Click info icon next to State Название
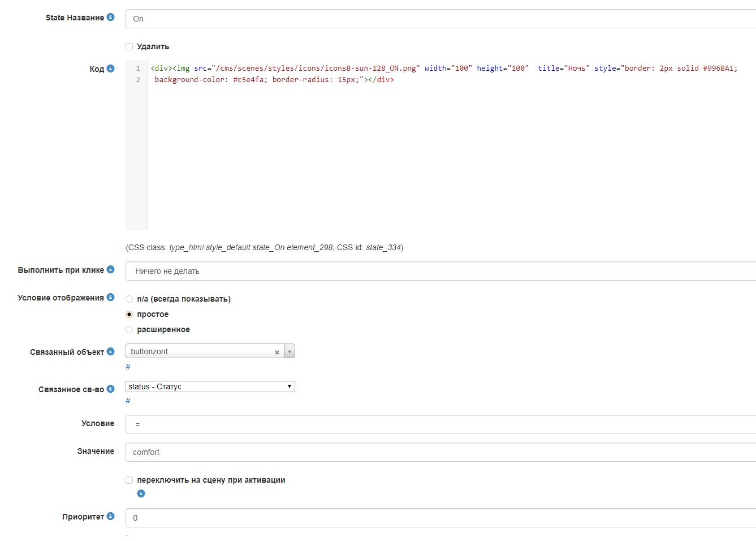The image size is (756, 541). (110, 17)
